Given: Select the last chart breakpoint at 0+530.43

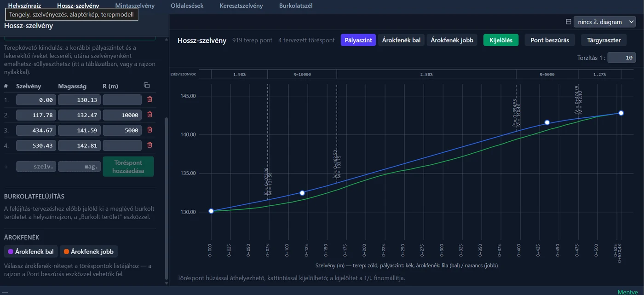Looking at the screenshot, I should click(621, 113).
